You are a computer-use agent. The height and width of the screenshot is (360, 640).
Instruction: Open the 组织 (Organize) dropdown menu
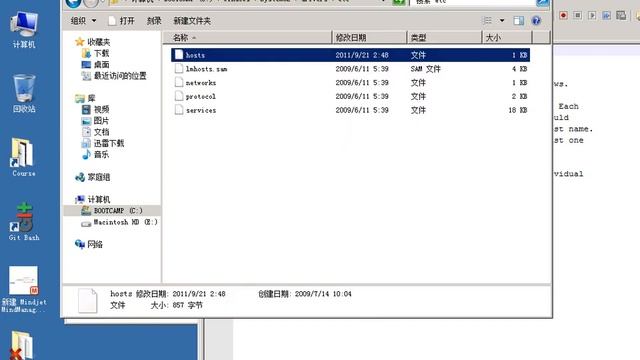point(84,20)
